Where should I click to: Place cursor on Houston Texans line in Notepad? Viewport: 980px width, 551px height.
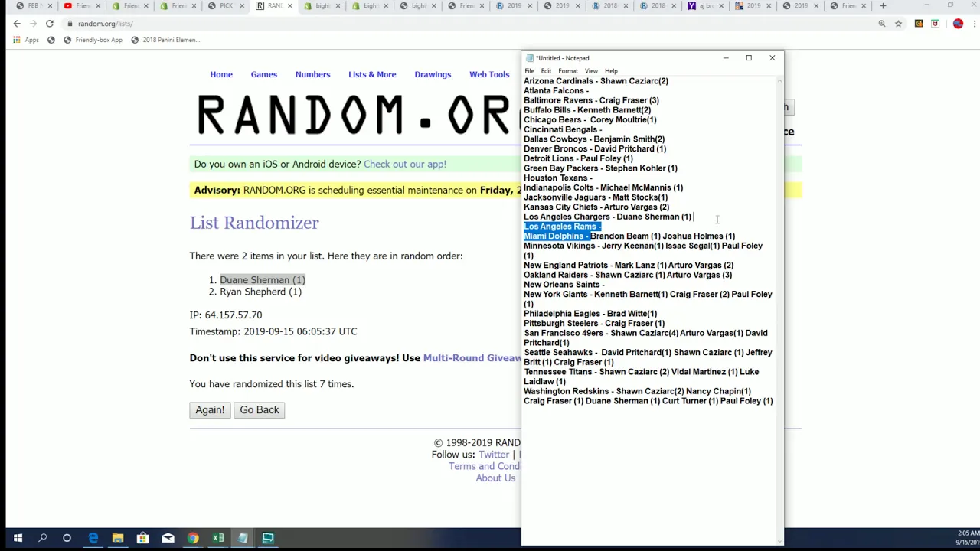(558, 178)
